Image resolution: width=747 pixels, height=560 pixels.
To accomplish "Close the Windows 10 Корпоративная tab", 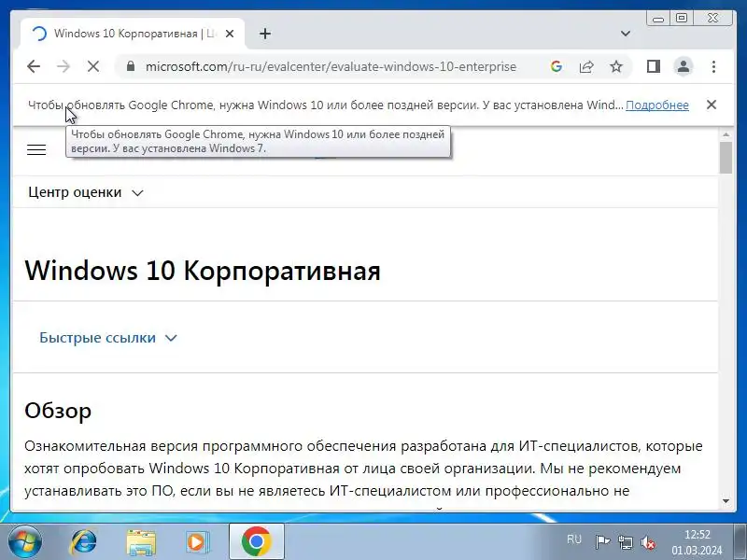I will click(230, 34).
